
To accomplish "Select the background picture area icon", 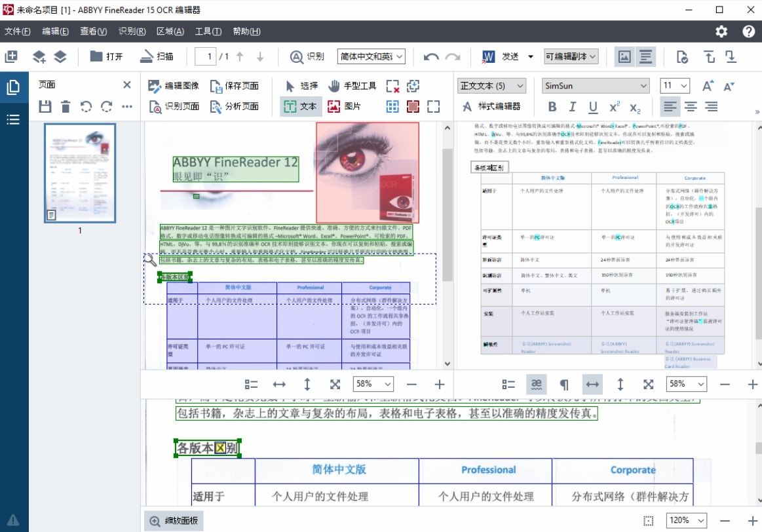I will (x=413, y=106).
